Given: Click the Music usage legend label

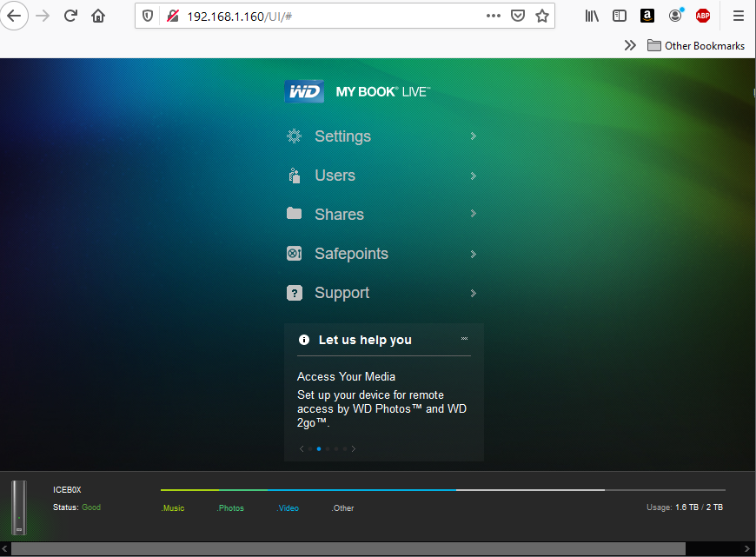Looking at the screenshot, I should tap(173, 507).
